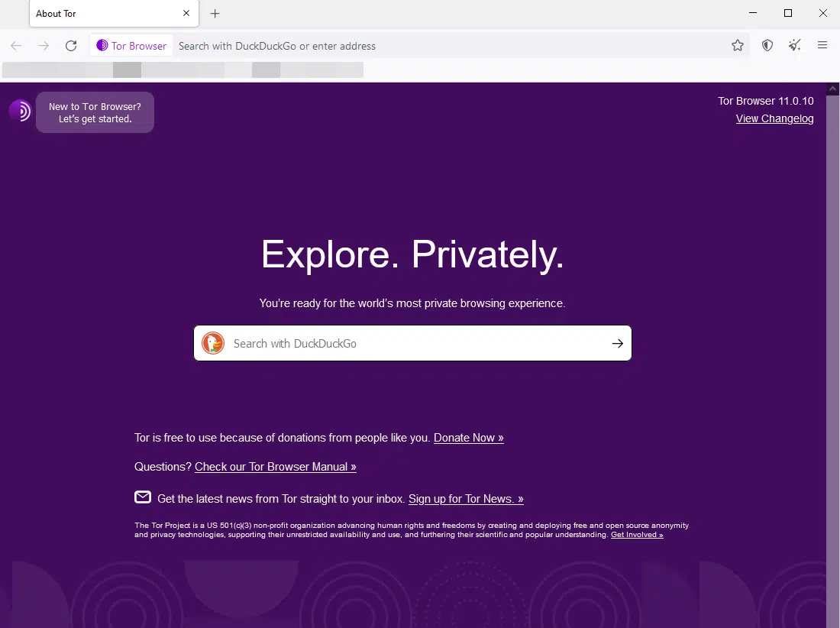Reload the current page
Screen dimensions: 840x628
(x=71, y=46)
